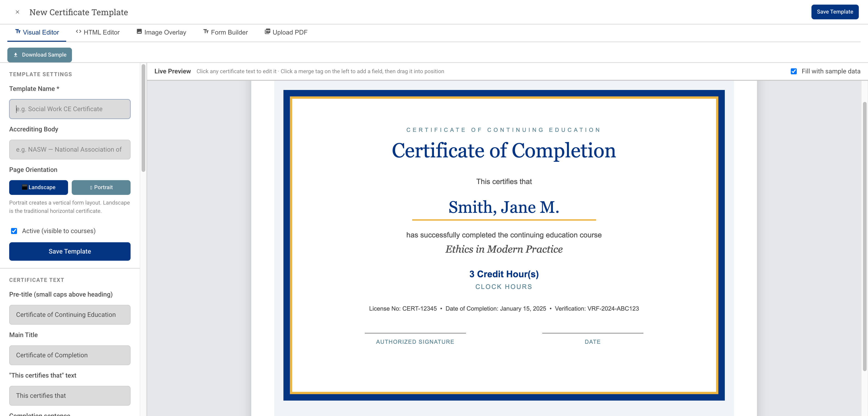Click the sidebar vertical scrollbar

143,118
